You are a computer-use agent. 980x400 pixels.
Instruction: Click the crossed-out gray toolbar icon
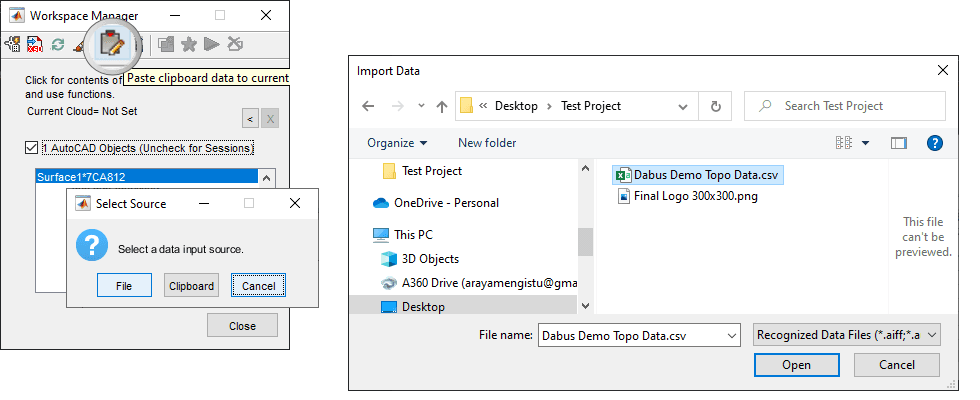point(235,44)
